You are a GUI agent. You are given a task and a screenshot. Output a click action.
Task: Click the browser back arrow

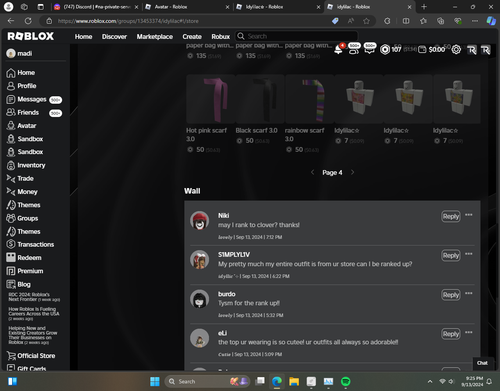pos(11,21)
